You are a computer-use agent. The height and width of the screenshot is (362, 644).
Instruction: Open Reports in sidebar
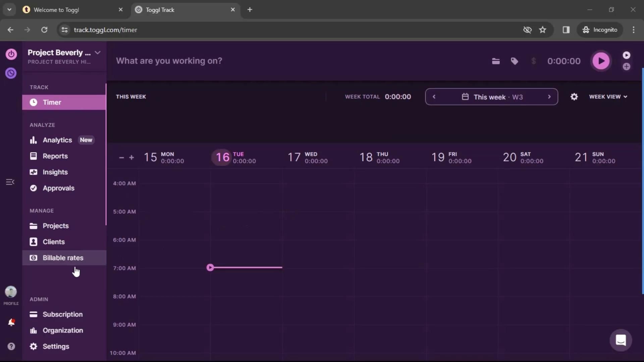55,156
